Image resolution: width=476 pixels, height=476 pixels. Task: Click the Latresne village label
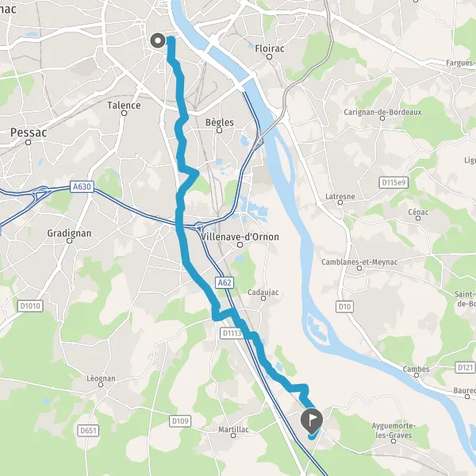(x=340, y=197)
